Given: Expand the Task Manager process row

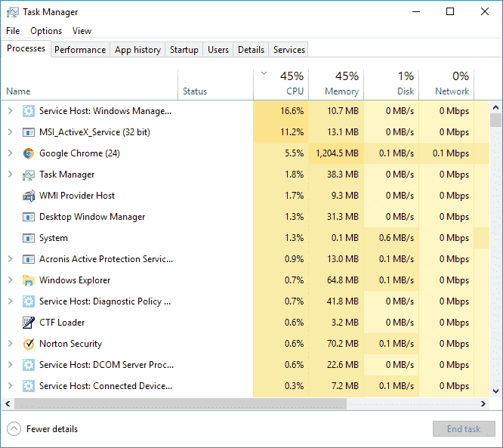Looking at the screenshot, I should click(x=11, y=175).
